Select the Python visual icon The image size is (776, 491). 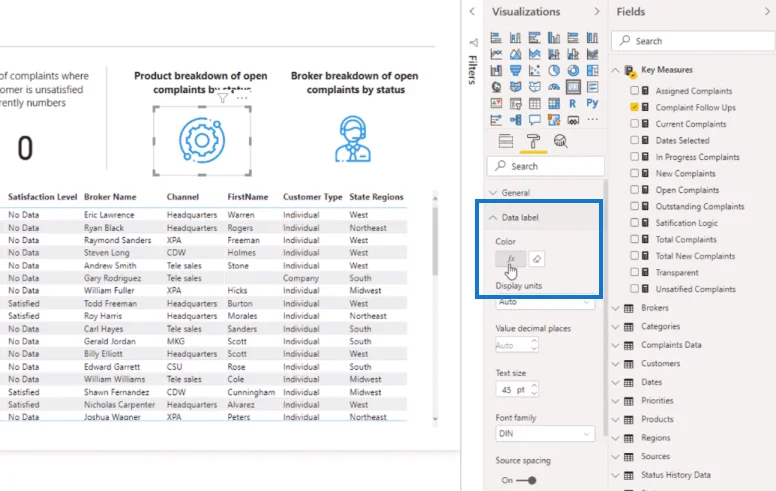pos(592,103)
